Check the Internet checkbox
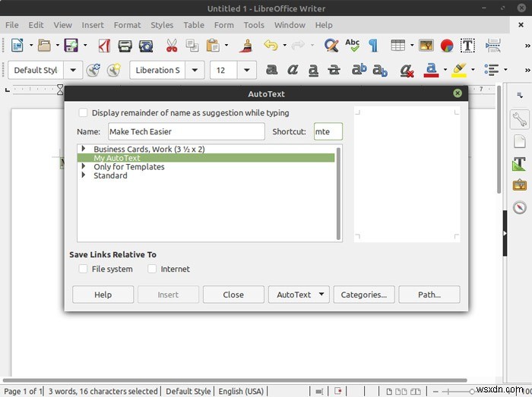The width and height of the screenshot is (532, 397). (152, 269)
